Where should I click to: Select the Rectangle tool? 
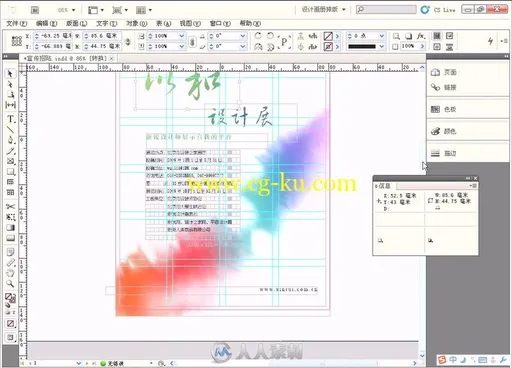coord(10,172)
